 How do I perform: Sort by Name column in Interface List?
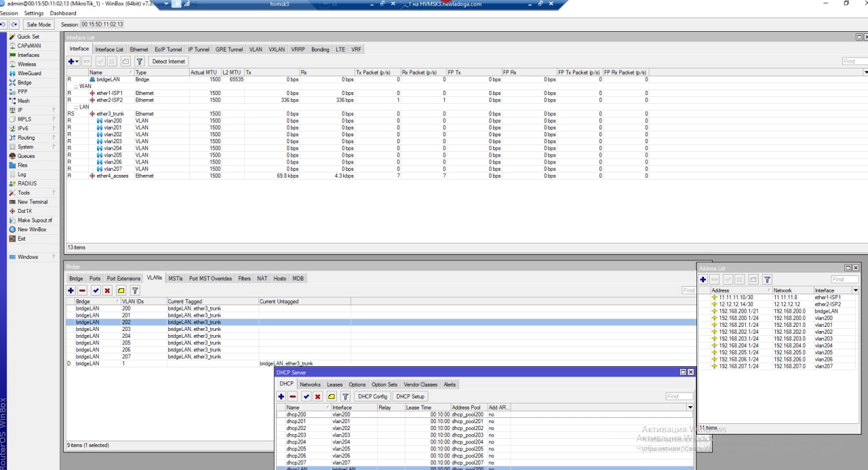point(111,72)
